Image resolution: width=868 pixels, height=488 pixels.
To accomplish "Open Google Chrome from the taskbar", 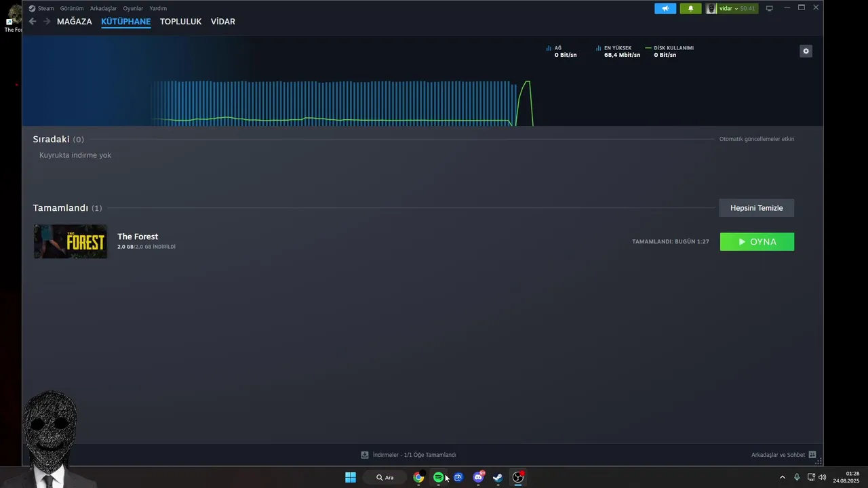I will click(x=418, y=477).
